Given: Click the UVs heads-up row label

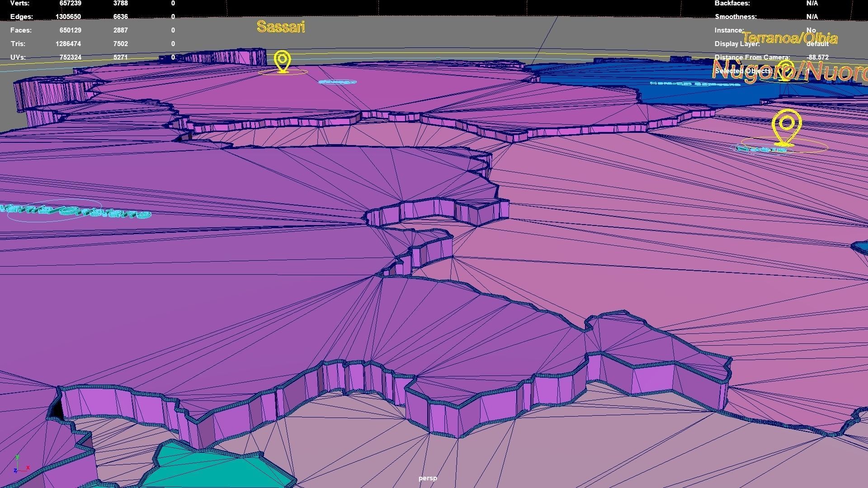Looking at the screenshot, I should [x=18, y=57].
